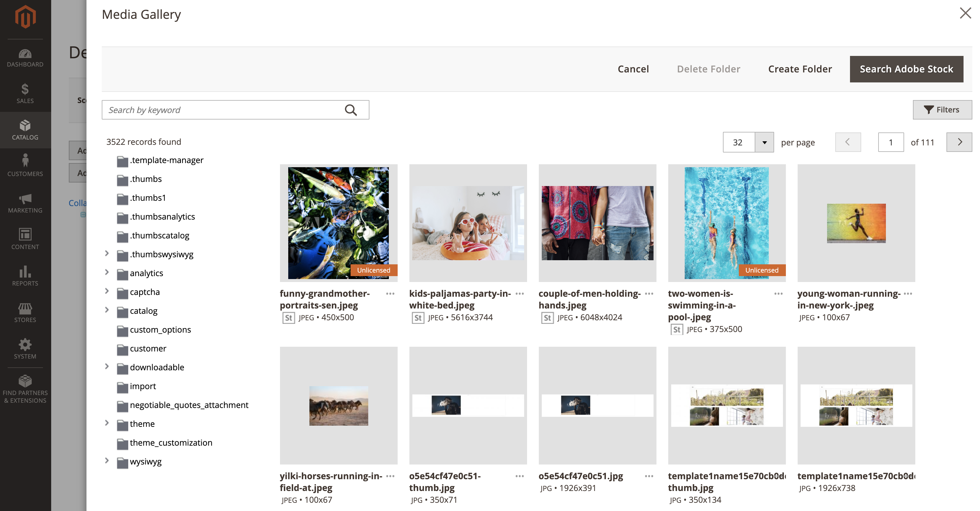Click the Magento logo

(25, 16)
